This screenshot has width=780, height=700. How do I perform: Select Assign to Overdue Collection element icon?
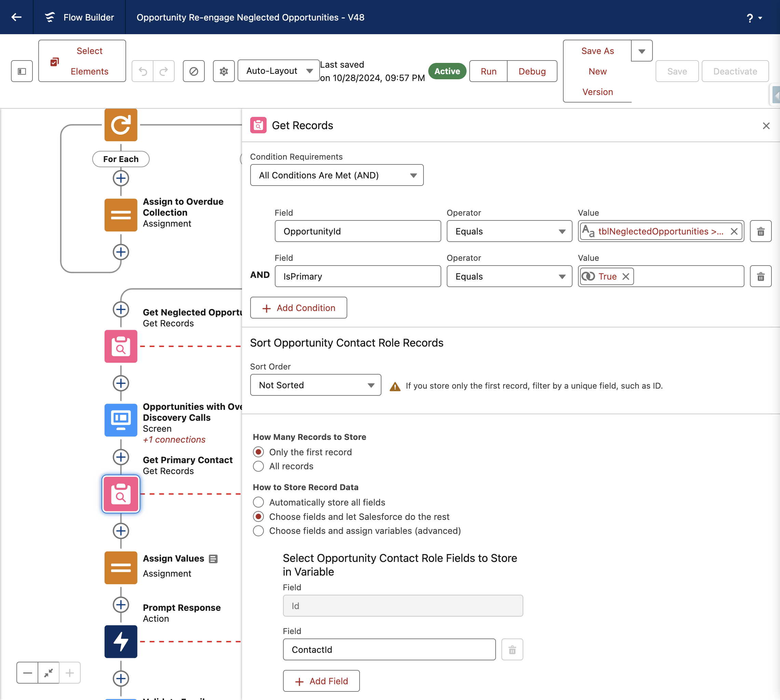[x=121, y=215]
